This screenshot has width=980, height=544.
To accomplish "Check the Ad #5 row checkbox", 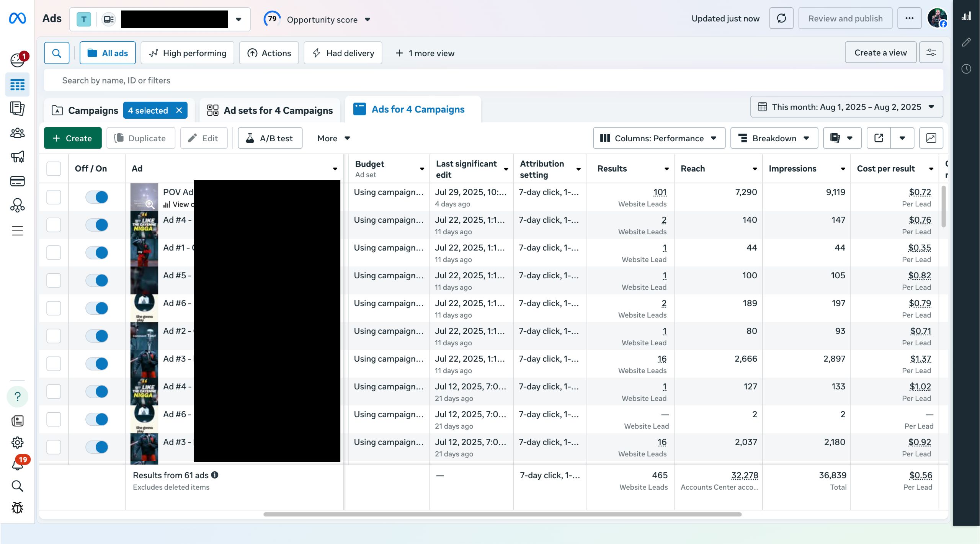I will (x=54, y=280).
